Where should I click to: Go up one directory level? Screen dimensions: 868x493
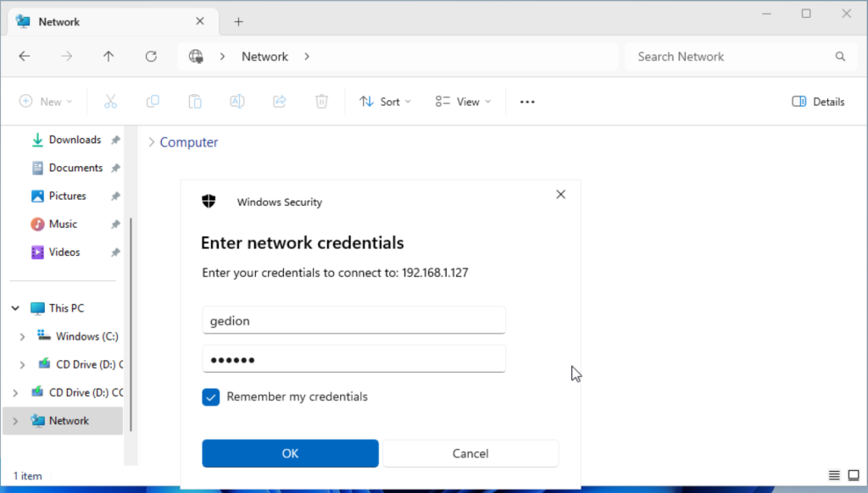coord(108,57)
